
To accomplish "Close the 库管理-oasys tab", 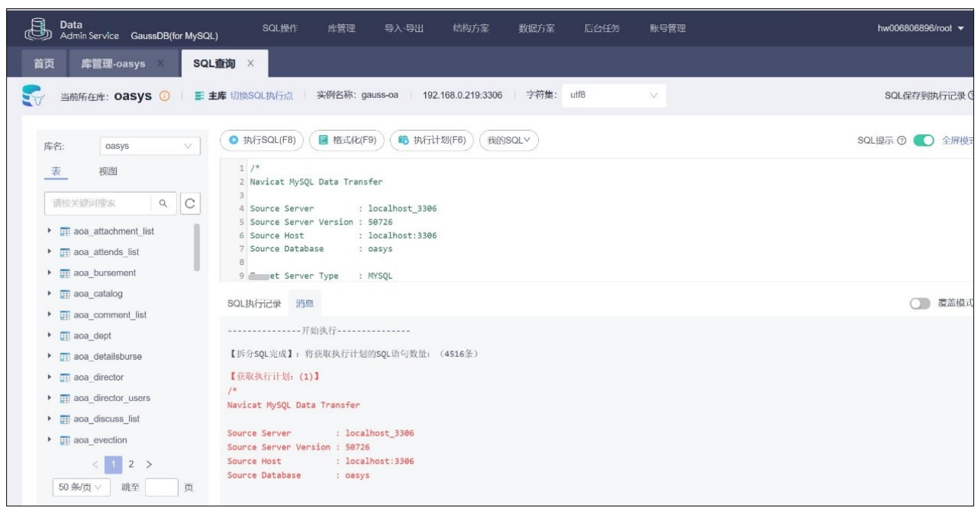I will (x=161, y=64).
